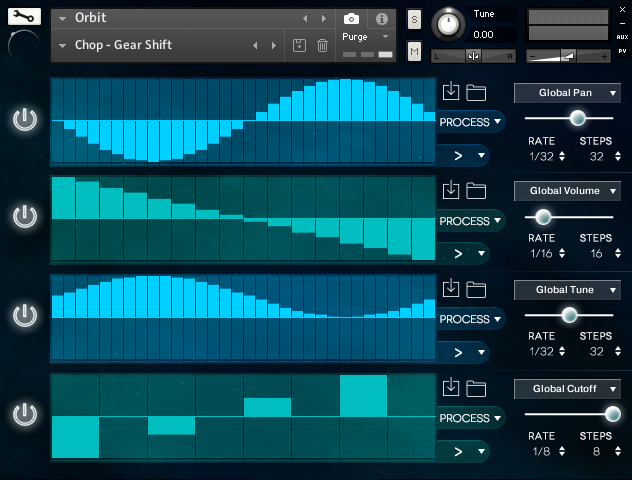Click the save preset floppy disk icon

coord(299,45)
